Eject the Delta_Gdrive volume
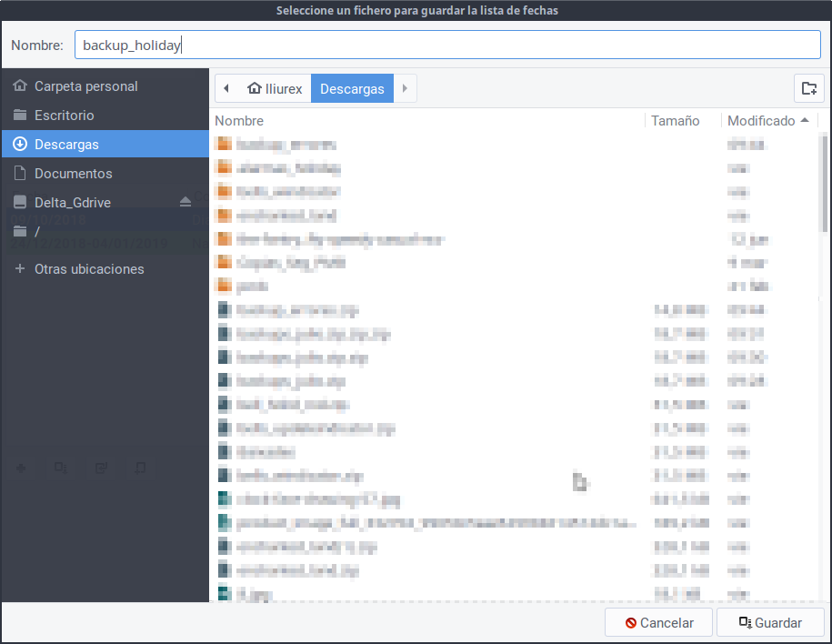 click(x=185, y=202)
